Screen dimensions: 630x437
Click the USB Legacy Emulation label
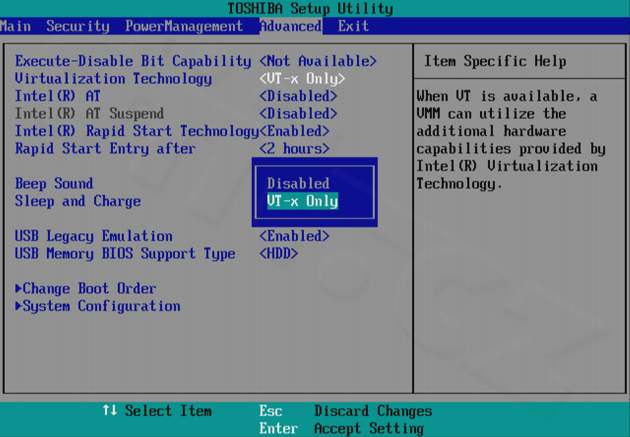pos(94,236)
